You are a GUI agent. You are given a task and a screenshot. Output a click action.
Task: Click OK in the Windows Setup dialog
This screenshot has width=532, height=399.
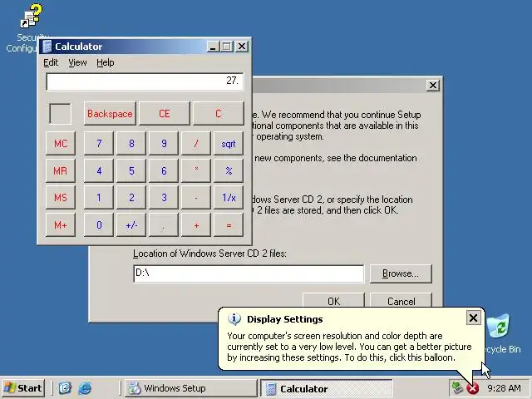(333, 301)
